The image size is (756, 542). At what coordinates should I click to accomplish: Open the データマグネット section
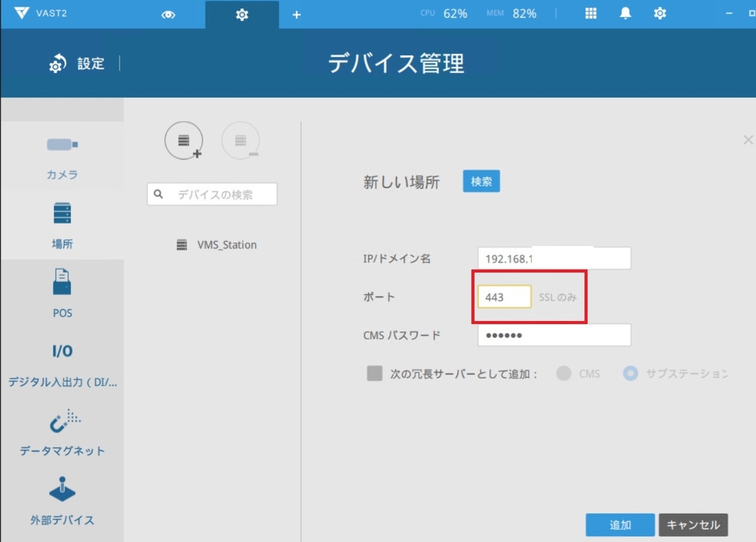click(62, 433)
